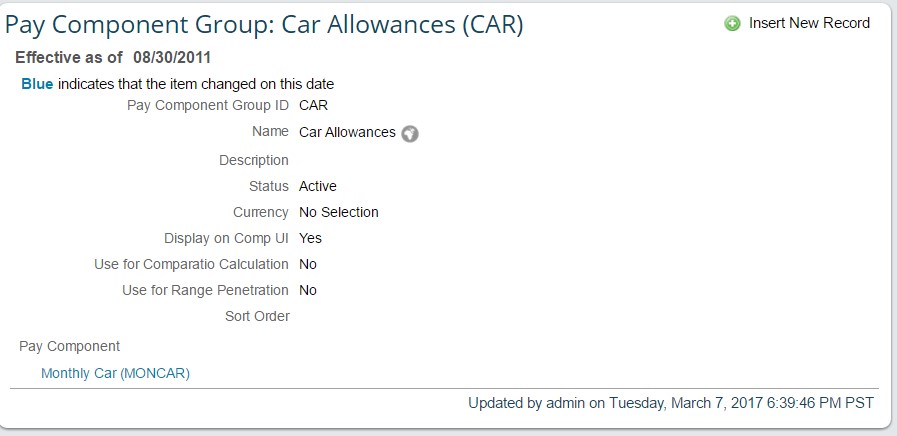Image resolution: width=897 pixels, height=436 pixels.
Task: Select the effective date 08/30/2011
Action: [x=172, y=57]
